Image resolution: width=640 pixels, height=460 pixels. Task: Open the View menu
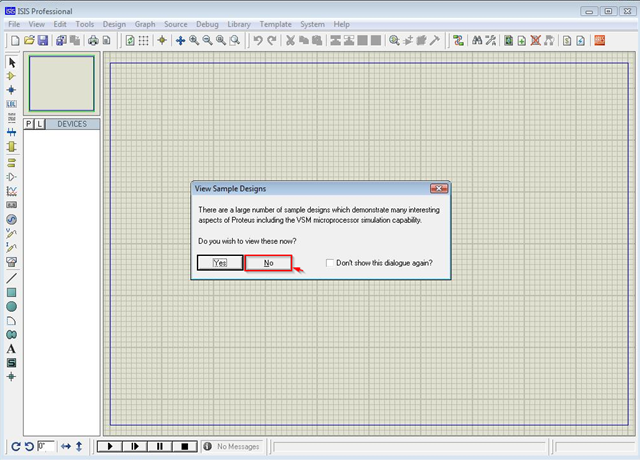(x=37, y=24)
